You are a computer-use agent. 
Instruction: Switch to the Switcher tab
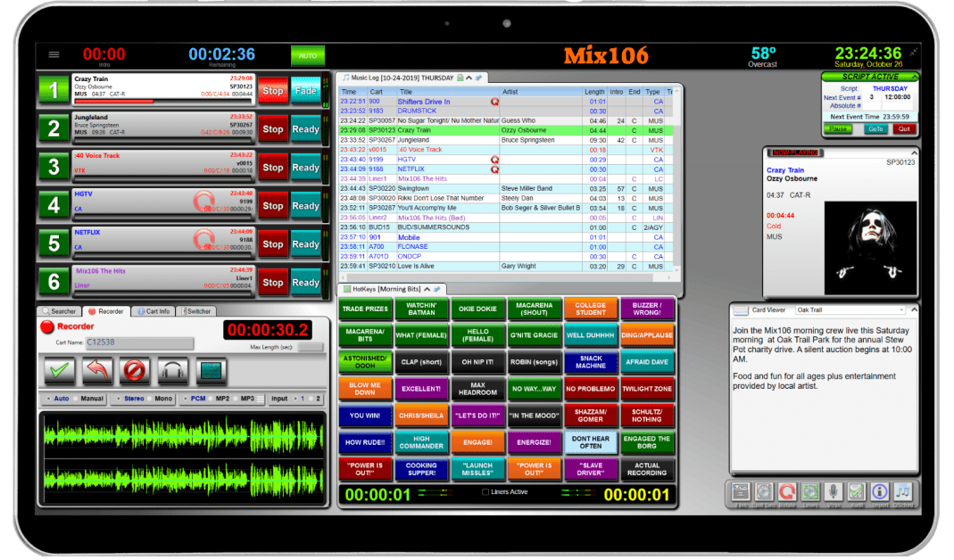[196, 310]
